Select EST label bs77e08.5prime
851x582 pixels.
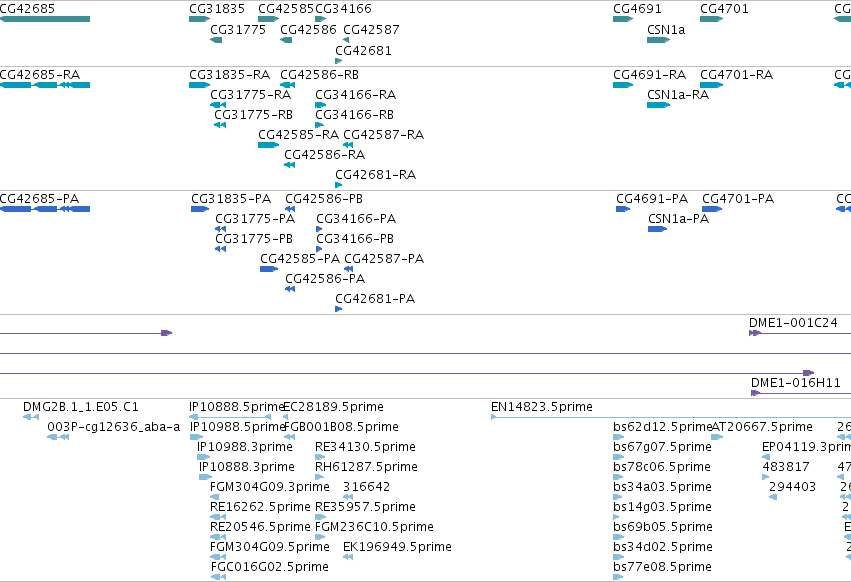(x=662, y=567)
